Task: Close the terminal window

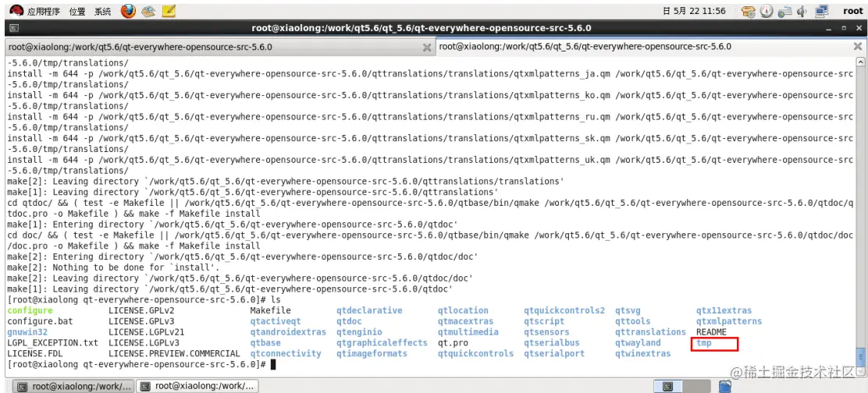Action: click(859, 28)
